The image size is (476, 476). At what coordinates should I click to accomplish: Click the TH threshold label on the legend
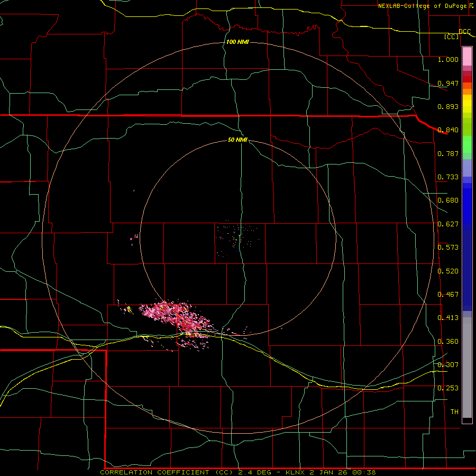point(454,412)
